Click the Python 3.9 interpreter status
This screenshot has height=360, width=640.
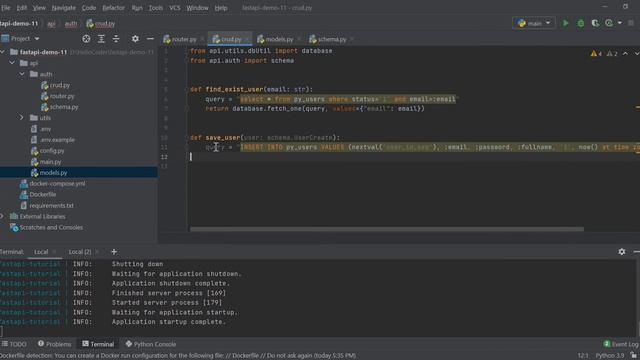tap(610, 356)
